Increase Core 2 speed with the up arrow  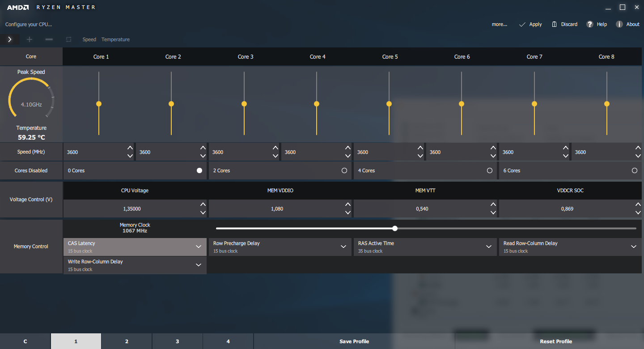[x=203, y=148]
